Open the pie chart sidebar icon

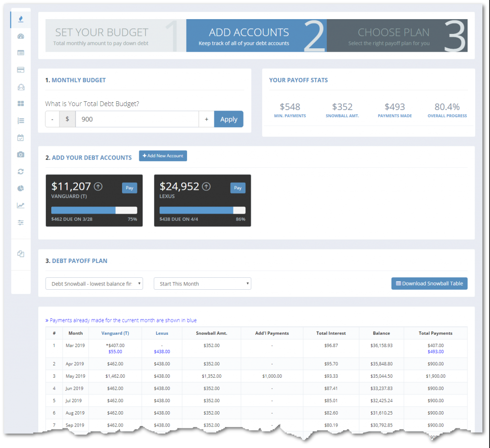pyautogui.click(x=20, y=188)
